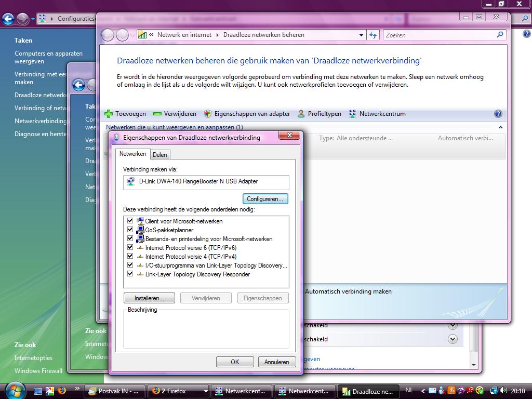532x399 pixels.
Task: Click Installeren button
Action: pyautogui.click(x=149, y=298)
